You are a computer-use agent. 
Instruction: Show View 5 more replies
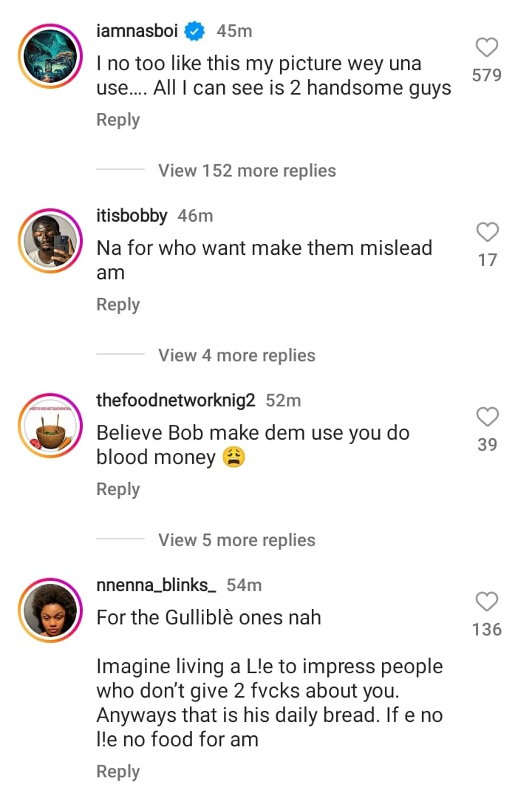pyautogui.click(x=236, y=540)
